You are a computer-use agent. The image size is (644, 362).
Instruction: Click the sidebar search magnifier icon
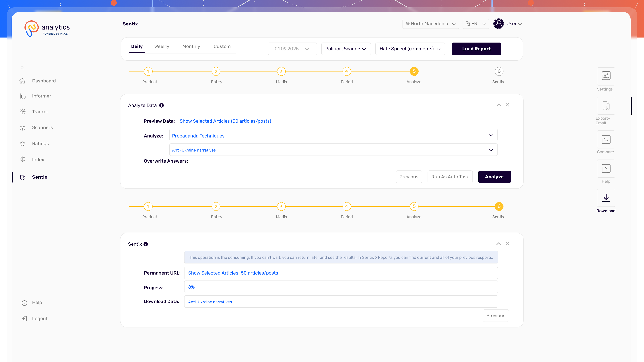[22, 68]
